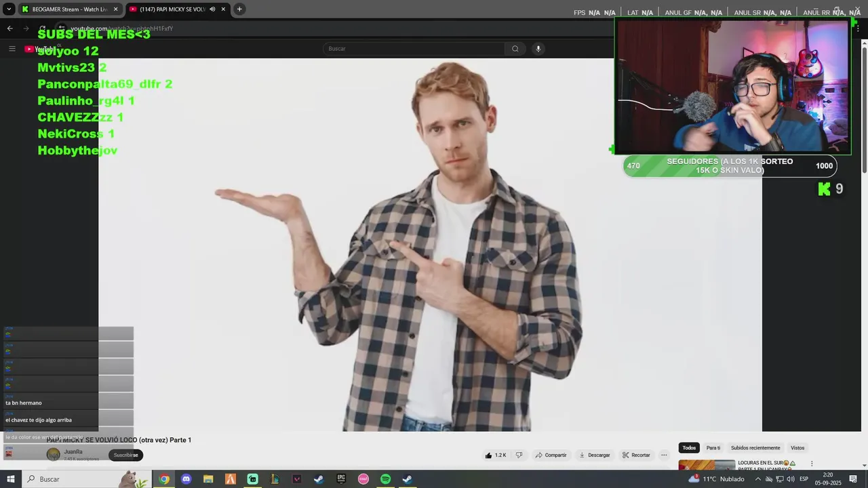868x488 pixels.
Task: Go forward in browser history
Action: click(26, 28)
